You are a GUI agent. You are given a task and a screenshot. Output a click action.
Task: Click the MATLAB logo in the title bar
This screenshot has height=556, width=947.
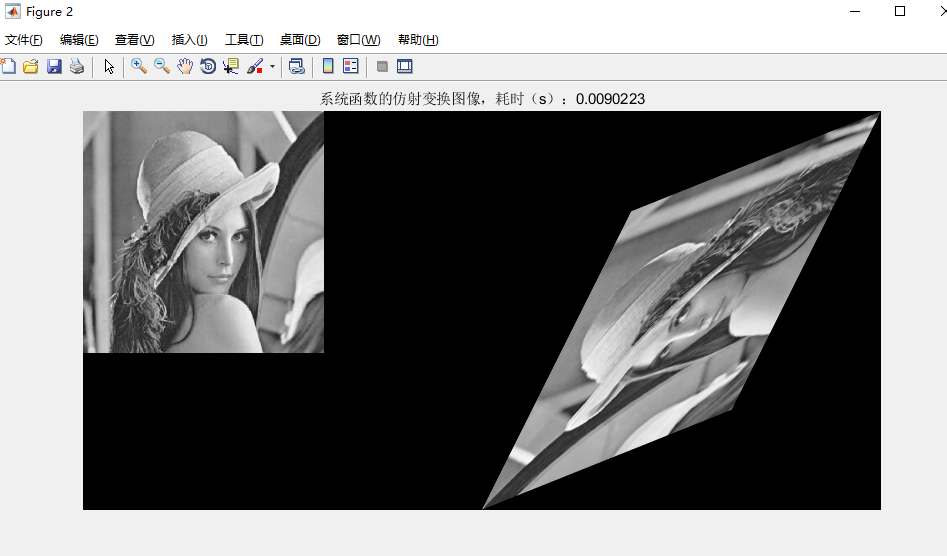(x=13, y=11)
